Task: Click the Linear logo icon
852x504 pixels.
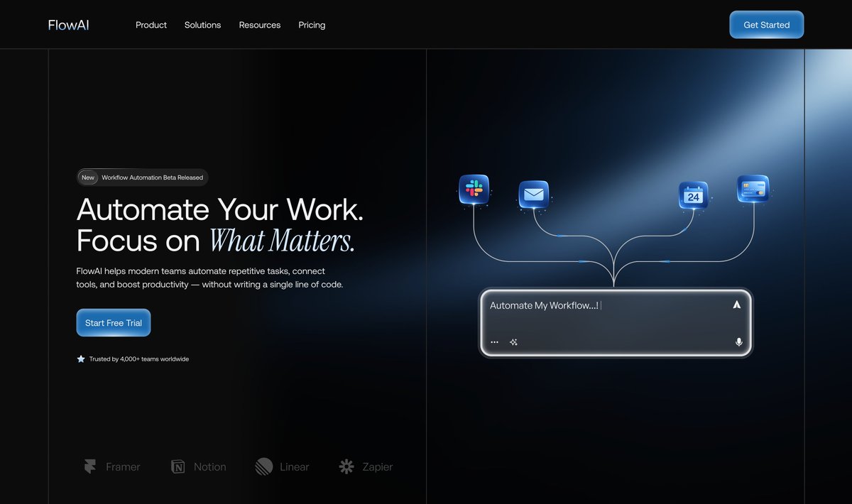Action: coord(263,466)
